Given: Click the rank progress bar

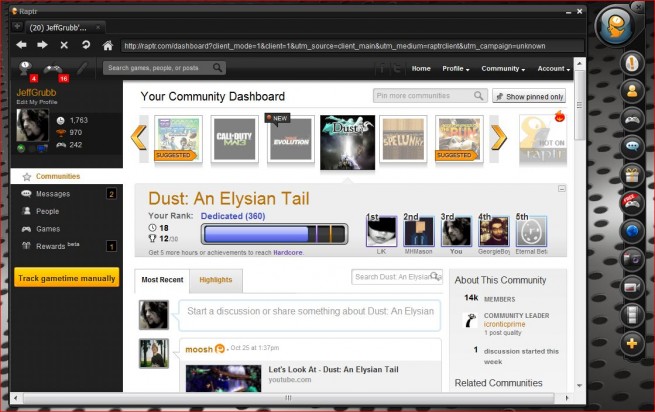Looking at the screenshot, I should tap(274, 234).
